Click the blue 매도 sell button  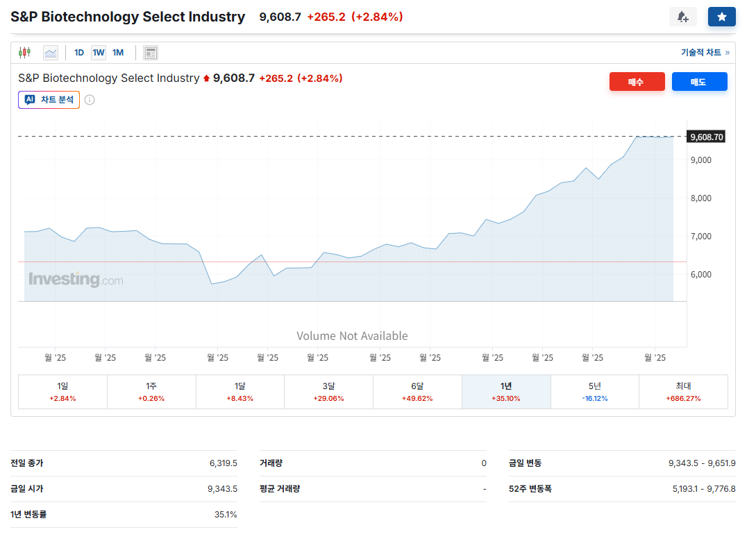(x=699, y=81)
